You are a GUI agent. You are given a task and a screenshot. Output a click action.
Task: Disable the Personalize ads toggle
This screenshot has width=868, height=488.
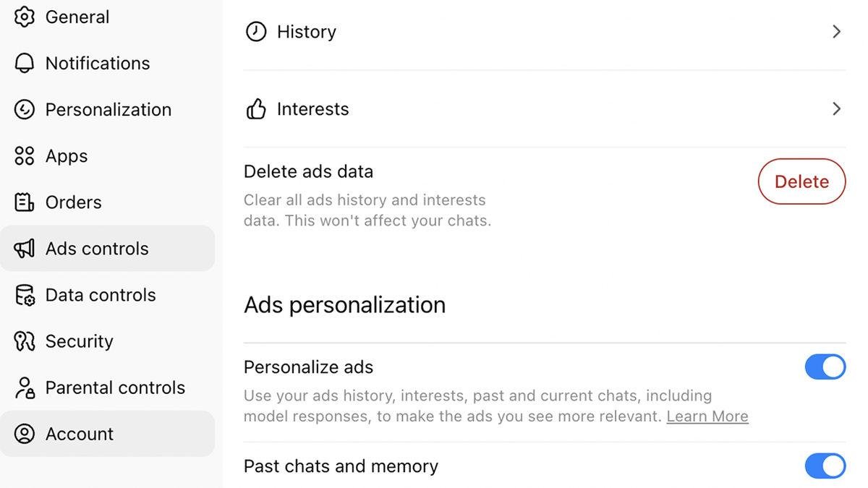pyautogui.click(x=825, y=367)
